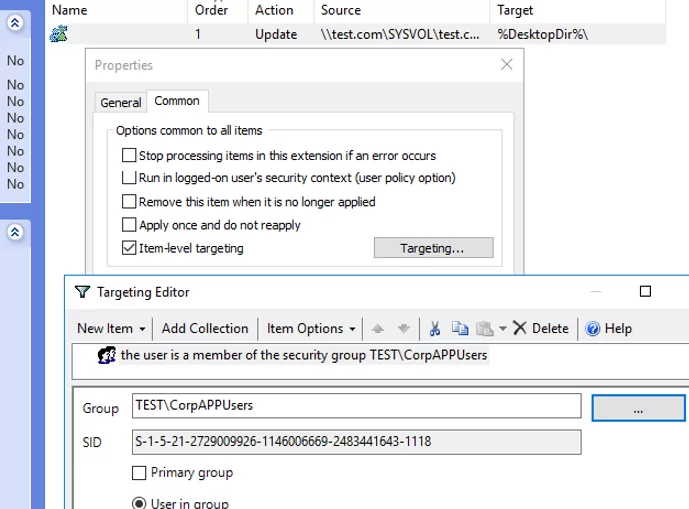Image resolution: width=689 pixels, height=509 pixels.
Task: Select the User in group radio button
Action: (139, 503)
